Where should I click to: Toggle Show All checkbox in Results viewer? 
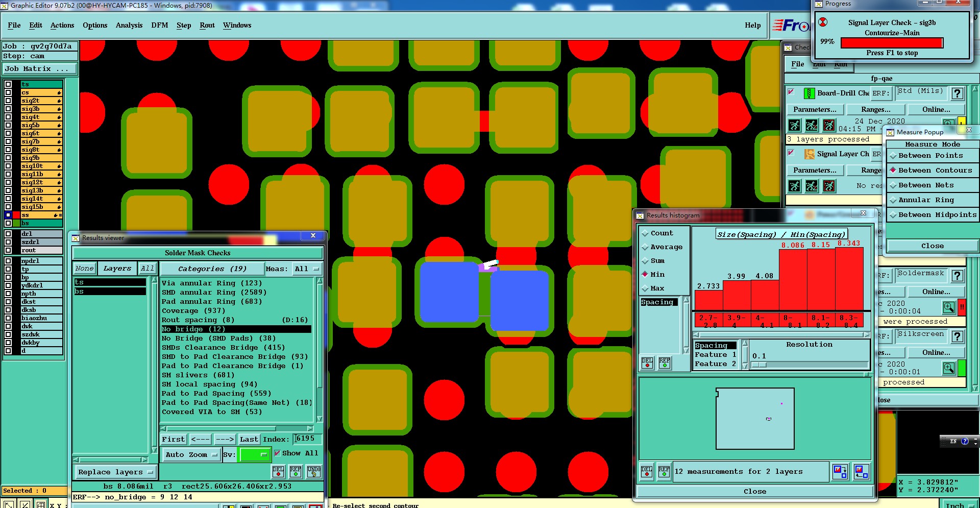[277, 453]
